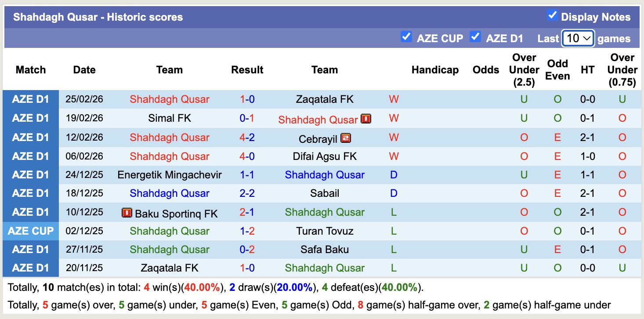Image resolution: width=644 pixels, height=319 pixels.
Task: Click the Handicap column header
Action: pos(435,69)
